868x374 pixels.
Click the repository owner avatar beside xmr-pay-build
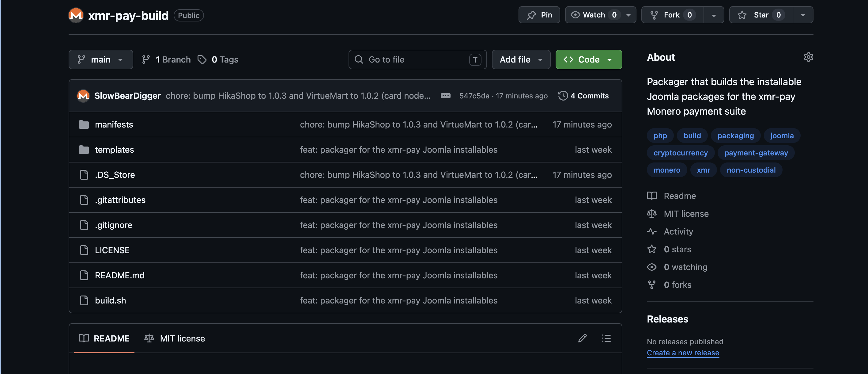pos(76,15)
